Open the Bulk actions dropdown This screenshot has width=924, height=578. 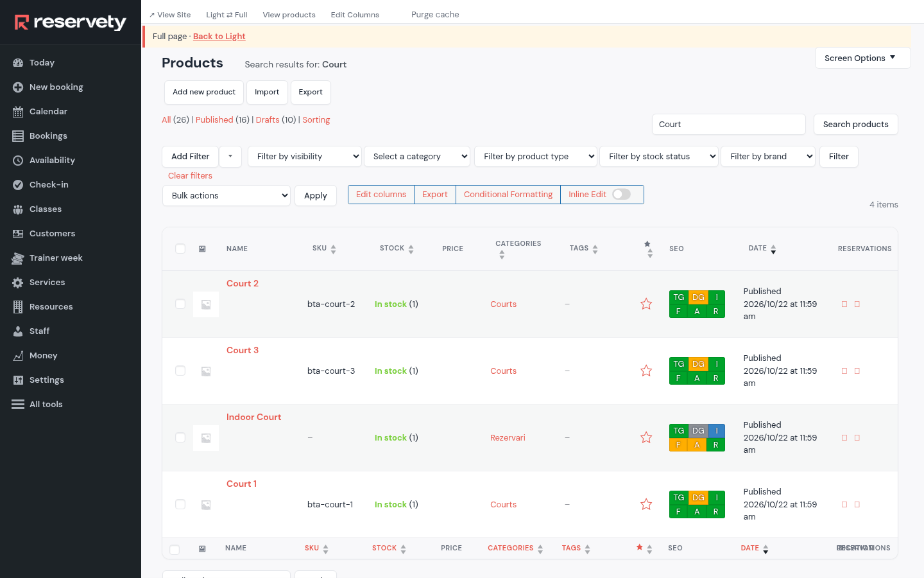tap(227, 196)
